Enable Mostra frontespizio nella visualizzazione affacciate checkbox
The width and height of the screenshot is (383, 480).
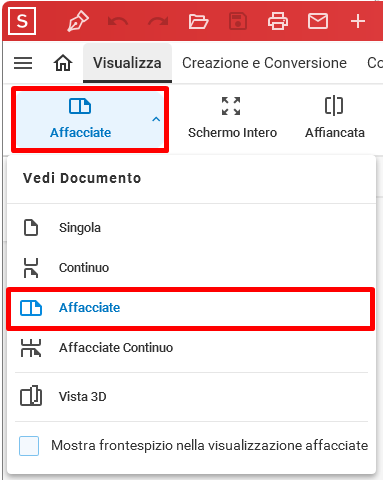point(29,446)
